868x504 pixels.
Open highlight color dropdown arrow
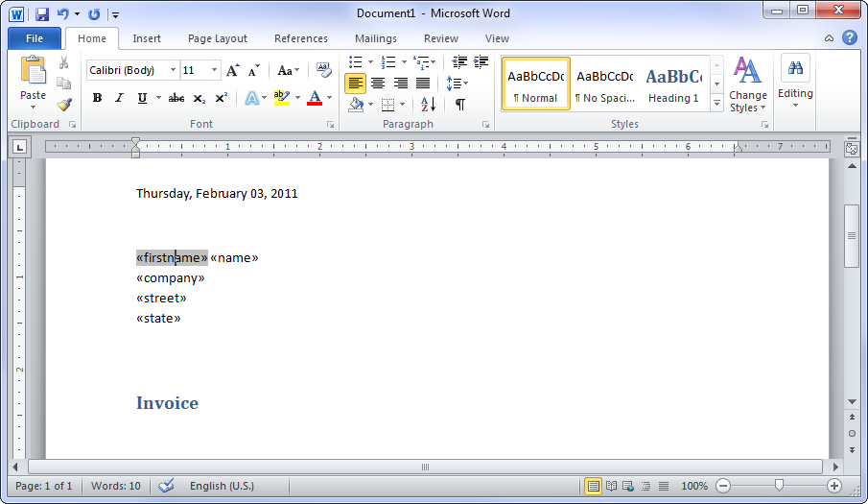298,98
